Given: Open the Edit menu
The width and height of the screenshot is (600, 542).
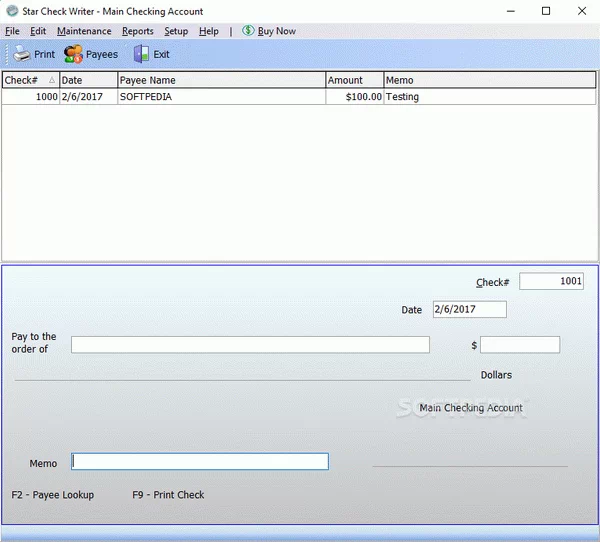Looking at the screenshot, I should 38,31.
